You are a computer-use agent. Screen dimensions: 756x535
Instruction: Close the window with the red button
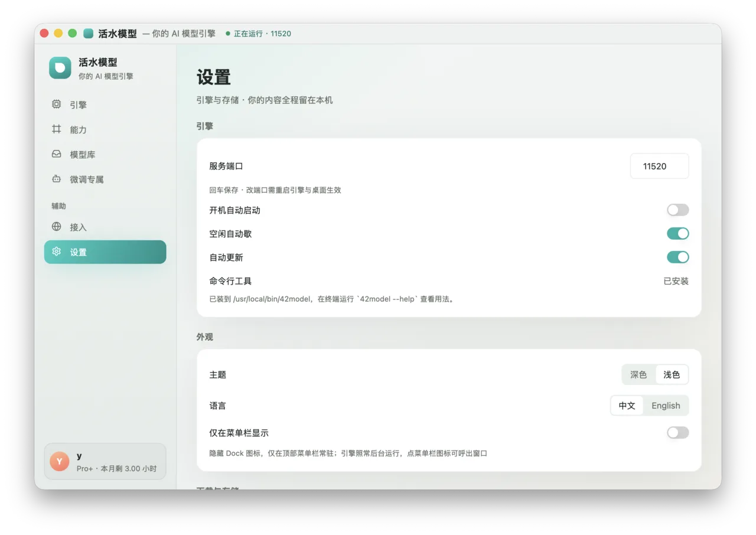(44, 33)
